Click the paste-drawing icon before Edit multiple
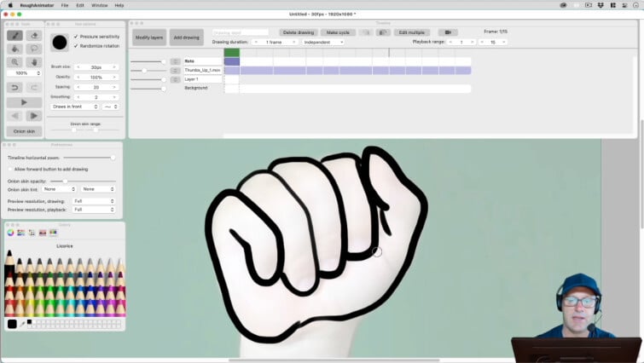The width and height of the screenshot is (644, 363). [x=383, y=32]
